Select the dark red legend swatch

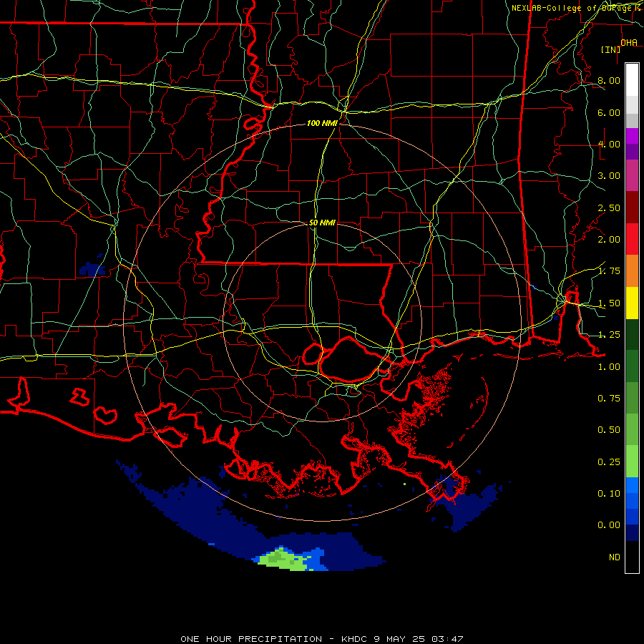click(632, 208)
